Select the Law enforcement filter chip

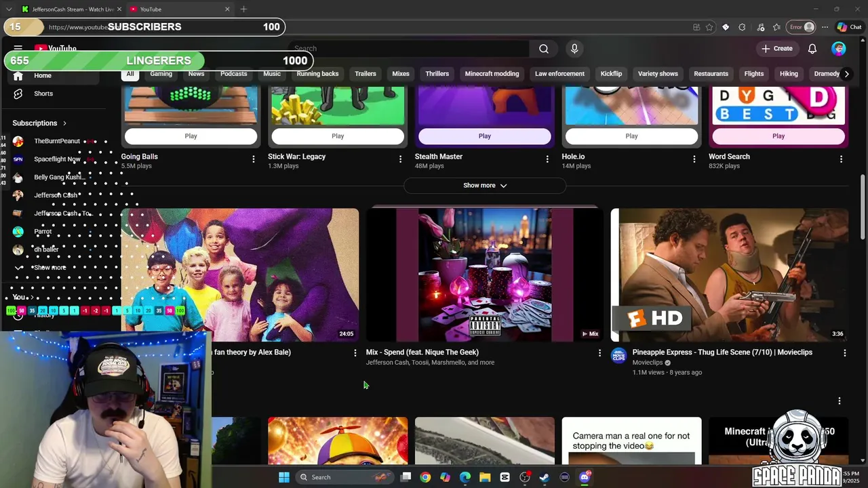point(559,74)
